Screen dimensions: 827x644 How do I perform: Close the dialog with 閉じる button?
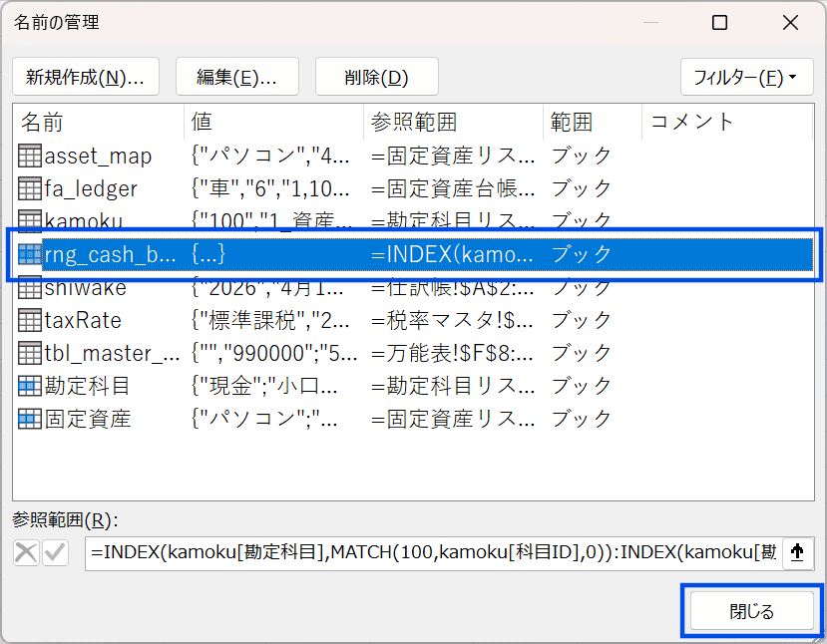(752, 611)
